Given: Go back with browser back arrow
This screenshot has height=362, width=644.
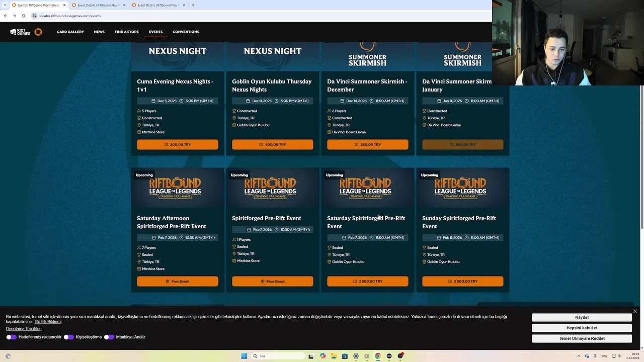Looking at the screenshot, I should pos(5,16).
